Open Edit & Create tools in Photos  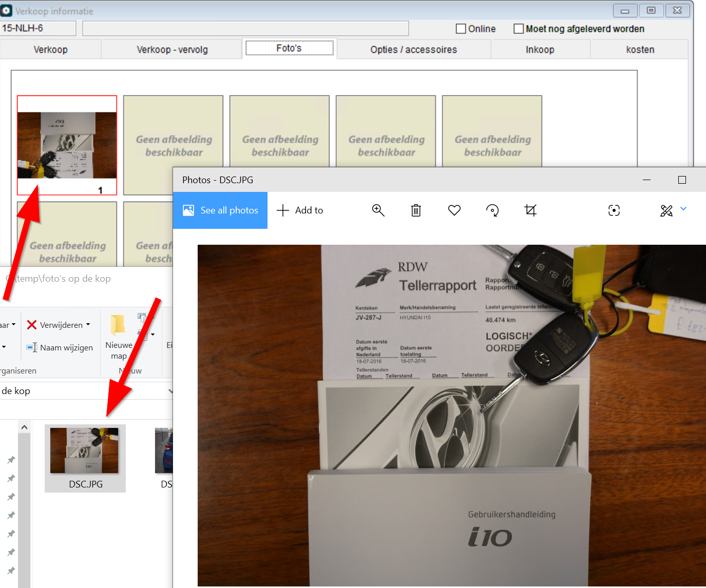pos(666,210)
